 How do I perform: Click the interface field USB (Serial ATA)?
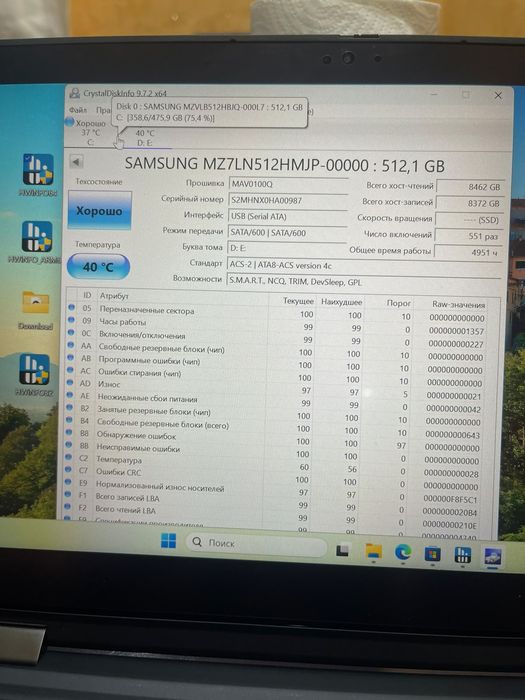click(287, 217)
